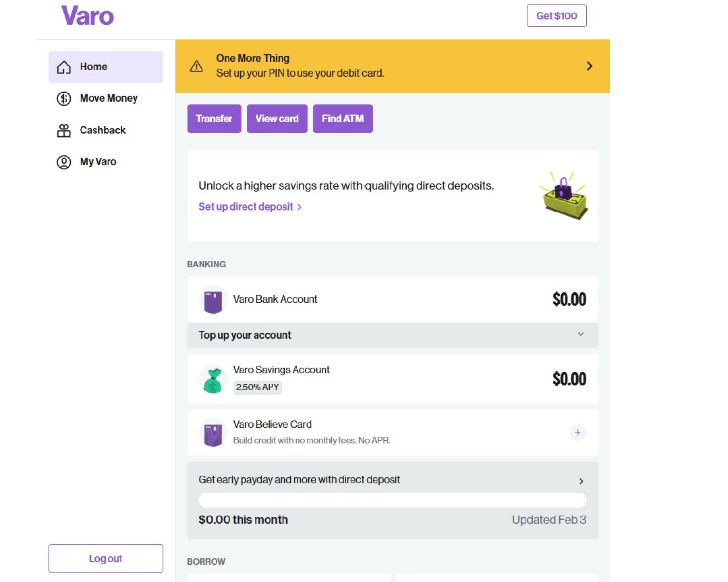Viewport: 728px width, 582px height.
Task: Click the Varo Believe Card icon
Action: point(213,433)
